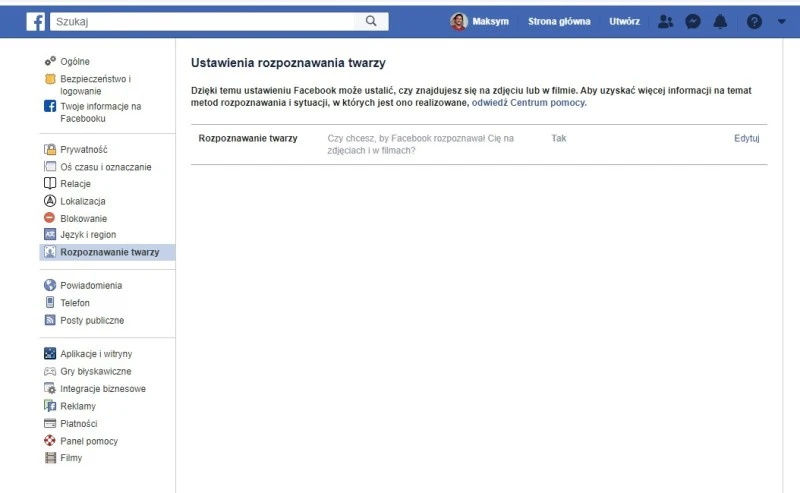Click the Czy chcesz, by Facebook rozpoznawał description
Screen dimensions: 800x493
tap(420, 144)
